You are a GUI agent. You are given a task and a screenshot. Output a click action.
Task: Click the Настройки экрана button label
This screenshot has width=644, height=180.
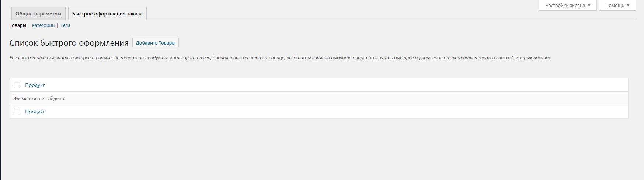[x=565, y=6]
